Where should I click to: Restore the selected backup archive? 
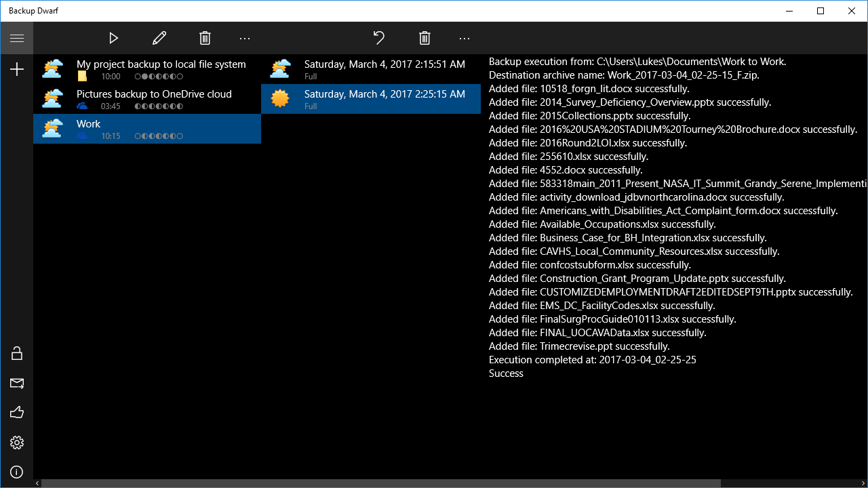379,39
